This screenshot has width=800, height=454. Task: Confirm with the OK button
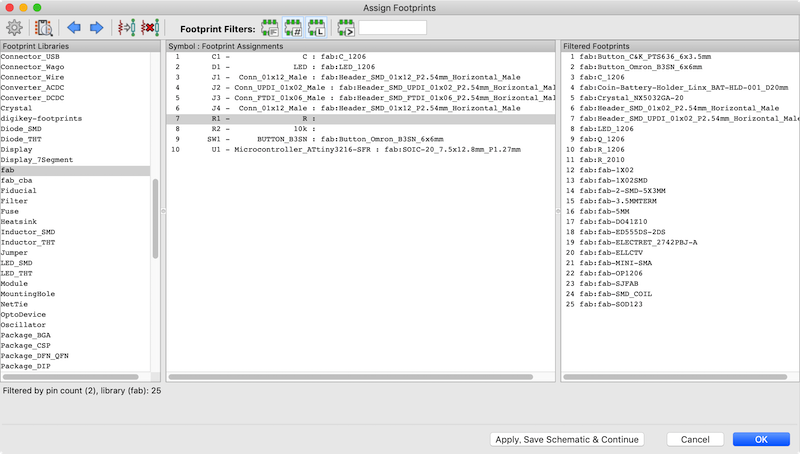[761, 439]
